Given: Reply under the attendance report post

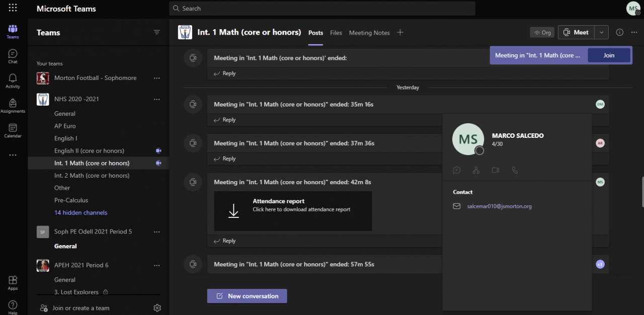Looking at the screenshot, I should coord(224,241).
